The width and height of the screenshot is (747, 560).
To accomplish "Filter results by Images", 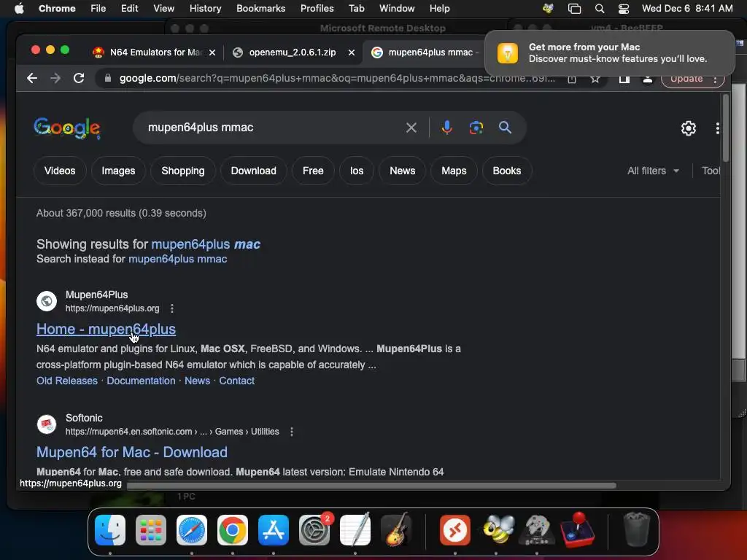I will (118, 171).
